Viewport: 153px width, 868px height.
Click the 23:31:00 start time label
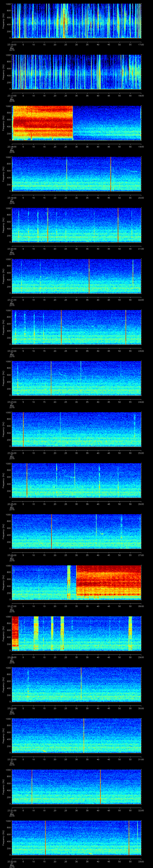12,810
